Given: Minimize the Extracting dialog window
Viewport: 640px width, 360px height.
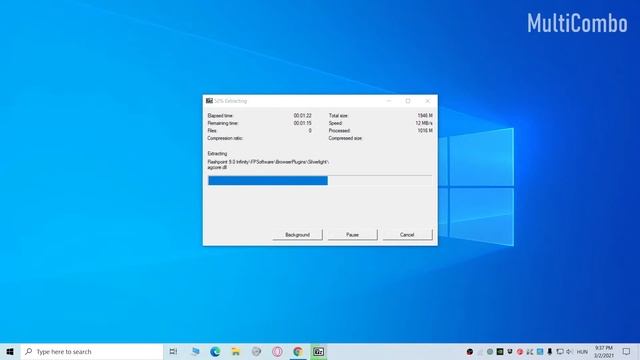Looking at the screenshot, I should pyautogui.click(x=389, y=101).
